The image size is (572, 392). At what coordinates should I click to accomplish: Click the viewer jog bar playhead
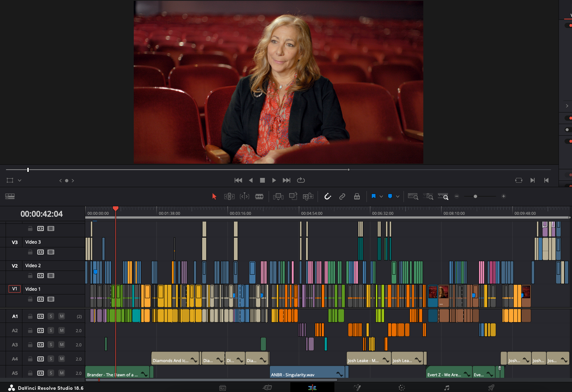(28, 170)
